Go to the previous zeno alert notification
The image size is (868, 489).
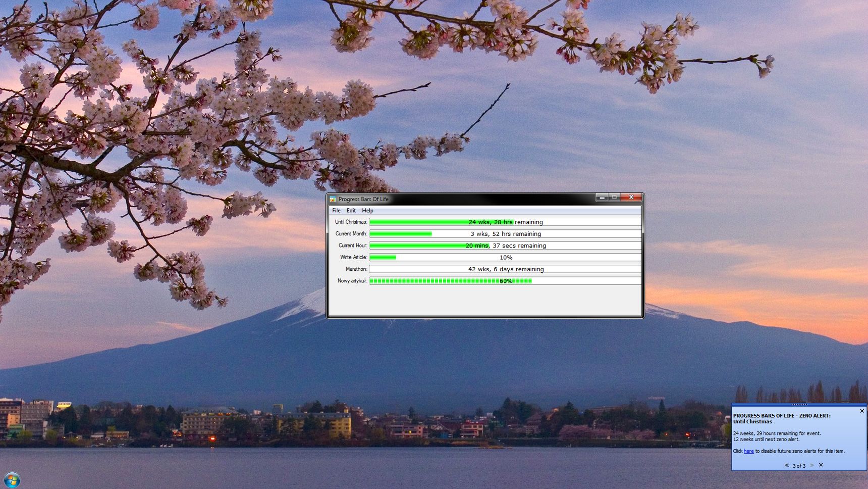coord(786,465)
